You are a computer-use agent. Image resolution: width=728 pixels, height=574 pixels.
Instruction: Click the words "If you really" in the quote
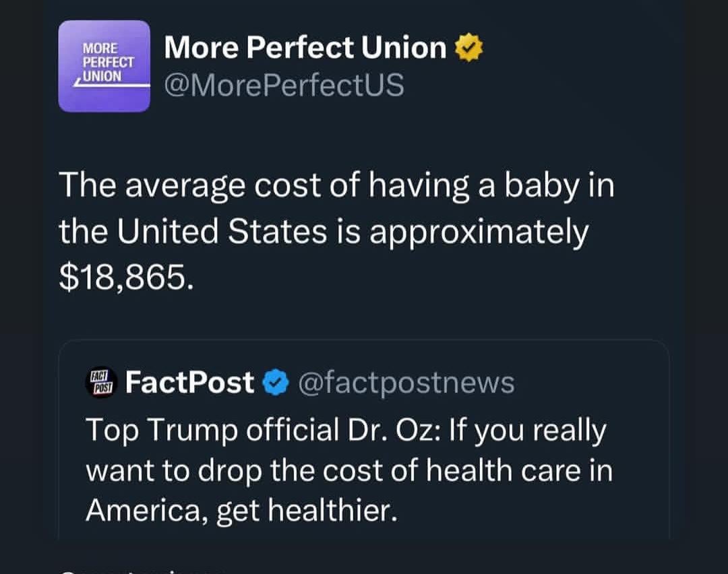pos(526,431)
